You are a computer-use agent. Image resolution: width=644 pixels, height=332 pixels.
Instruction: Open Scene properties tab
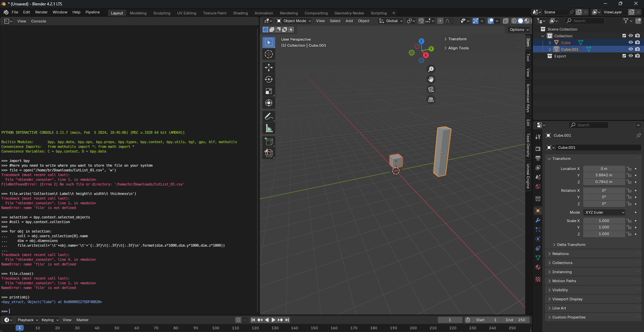tap(538, 177)
